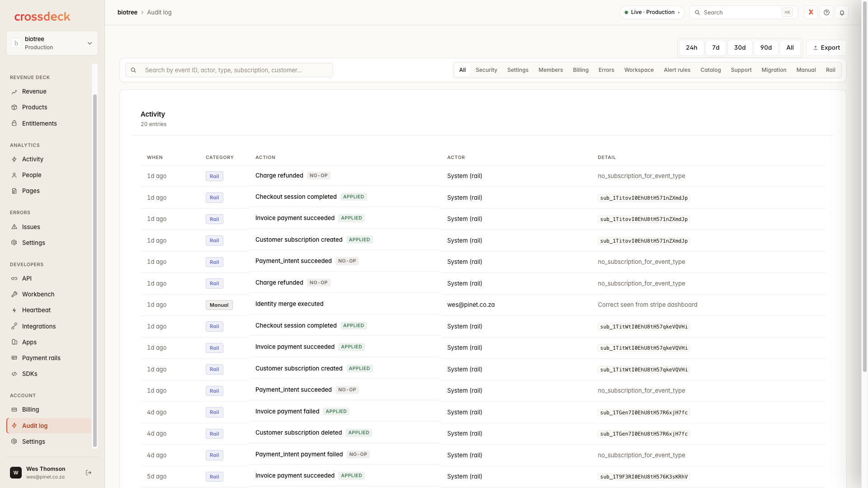Go to biotree in the breadcrumb

[x=127, y=12]
